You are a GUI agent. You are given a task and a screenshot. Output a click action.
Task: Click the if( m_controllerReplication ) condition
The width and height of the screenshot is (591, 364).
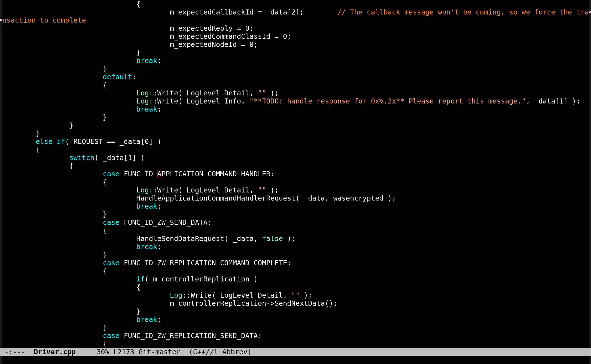[197, 279]
